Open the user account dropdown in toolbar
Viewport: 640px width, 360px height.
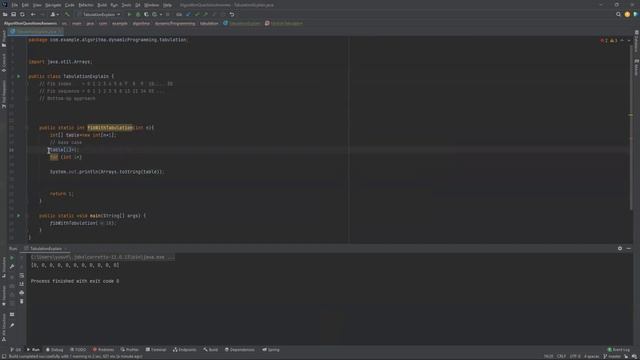[x=54, y=14]
